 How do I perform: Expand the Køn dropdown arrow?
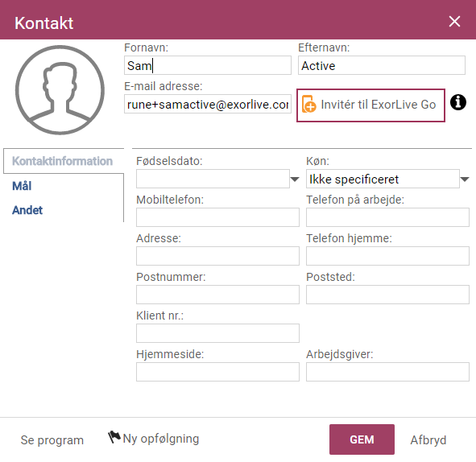(x=465, y=179)
